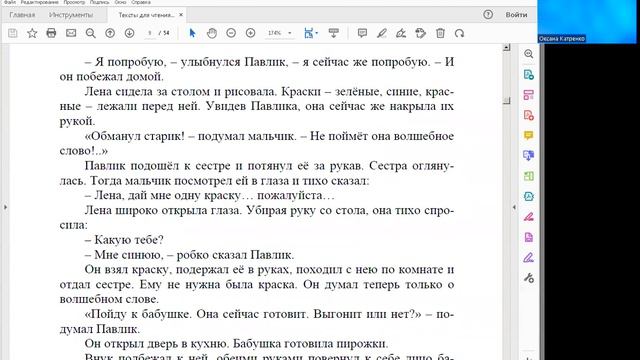Select the highlight text pen tool
The width and height of the screenshot is (640, 360).
click(x=382, y=33)
